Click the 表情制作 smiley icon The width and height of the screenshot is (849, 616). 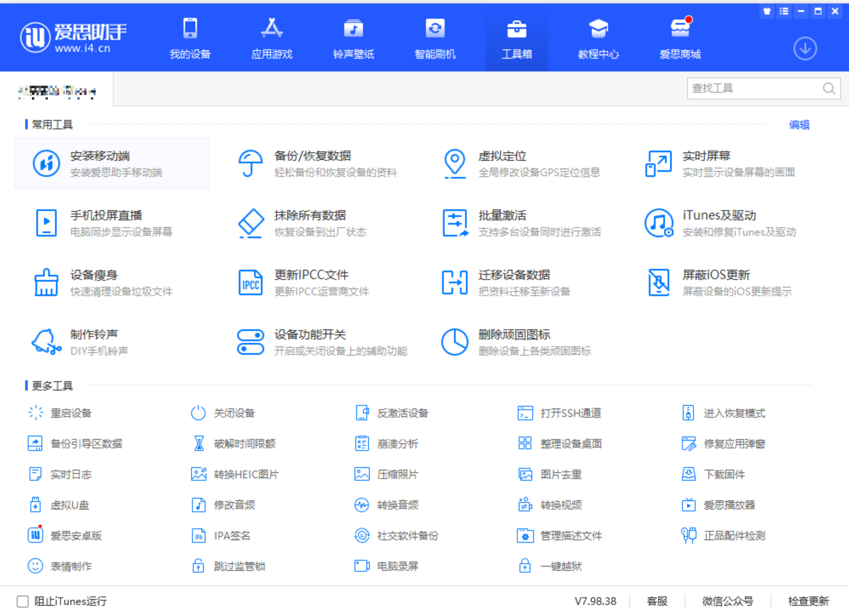[35, 566]
